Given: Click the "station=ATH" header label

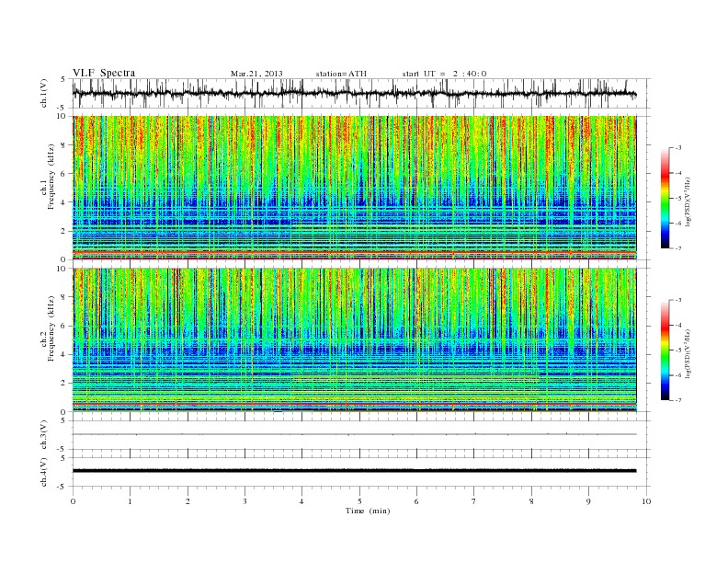Looking at the screenshot, I should 341,74.
